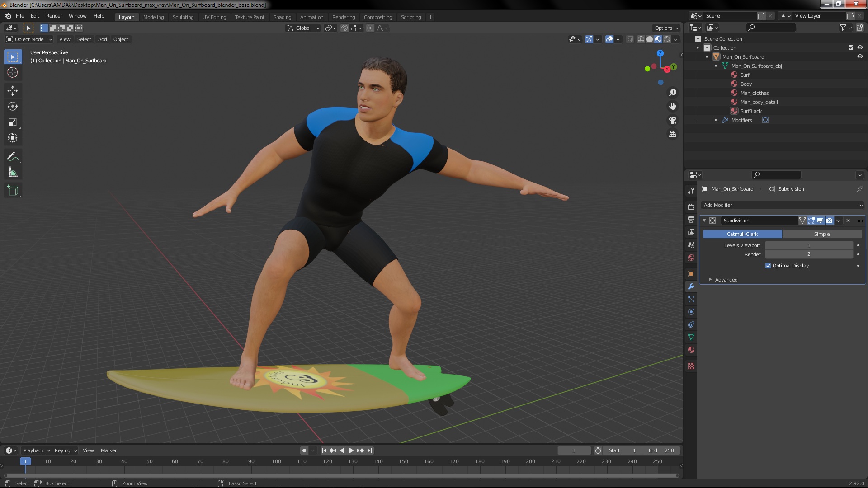Click the Levels Viewport value field
Image resolution: width=868 pixels, height=488 pixels.
click(x=808, y=245)
